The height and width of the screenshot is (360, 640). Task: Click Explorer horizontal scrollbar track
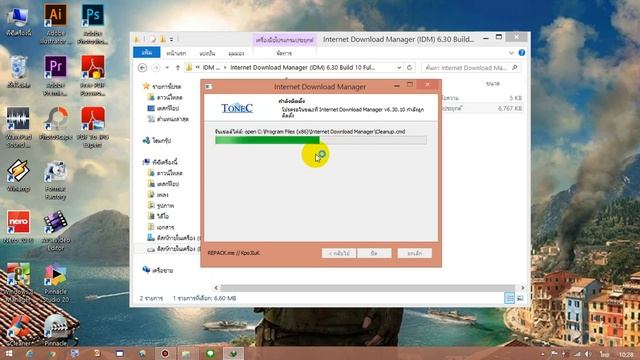[367, 288]
